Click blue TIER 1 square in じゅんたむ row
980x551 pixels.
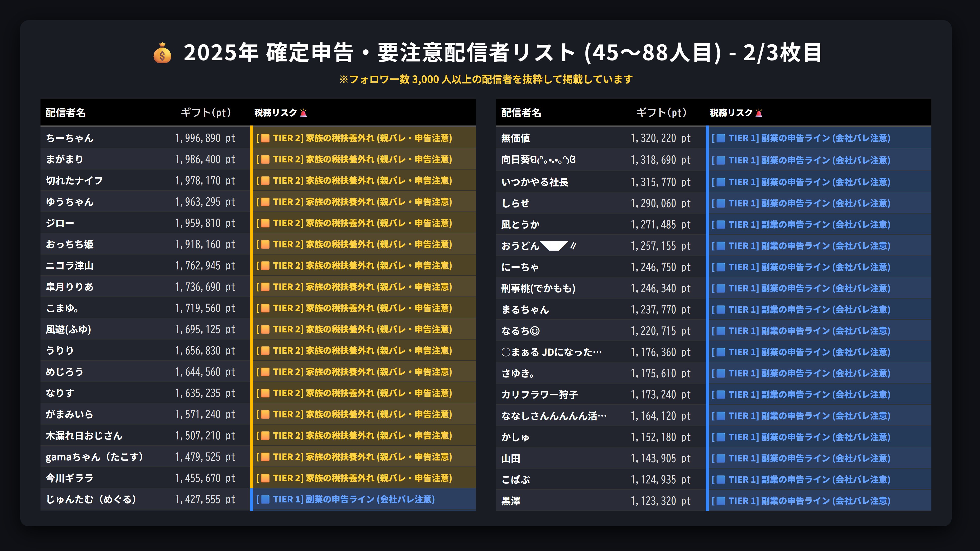(x=266, y=499)
